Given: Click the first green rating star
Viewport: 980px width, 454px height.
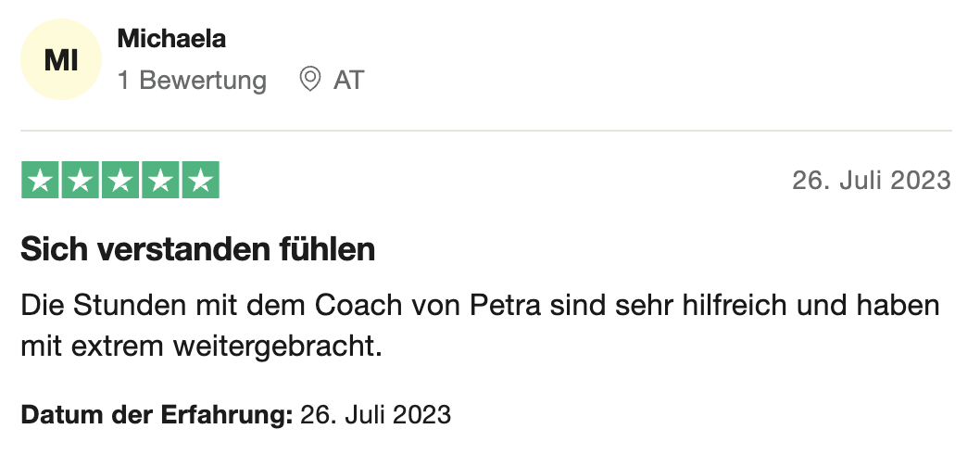Looking at the screenshot, I should click(x=41, y=180).
